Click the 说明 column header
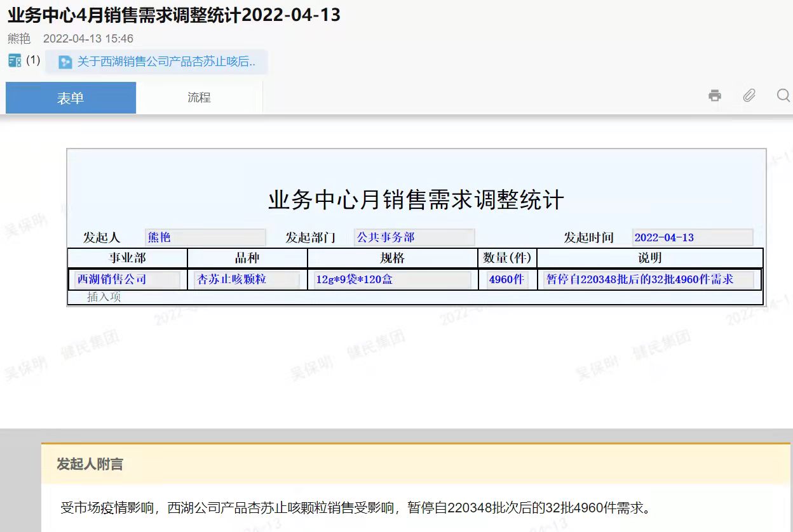793x532 pixels. (650, 258)
